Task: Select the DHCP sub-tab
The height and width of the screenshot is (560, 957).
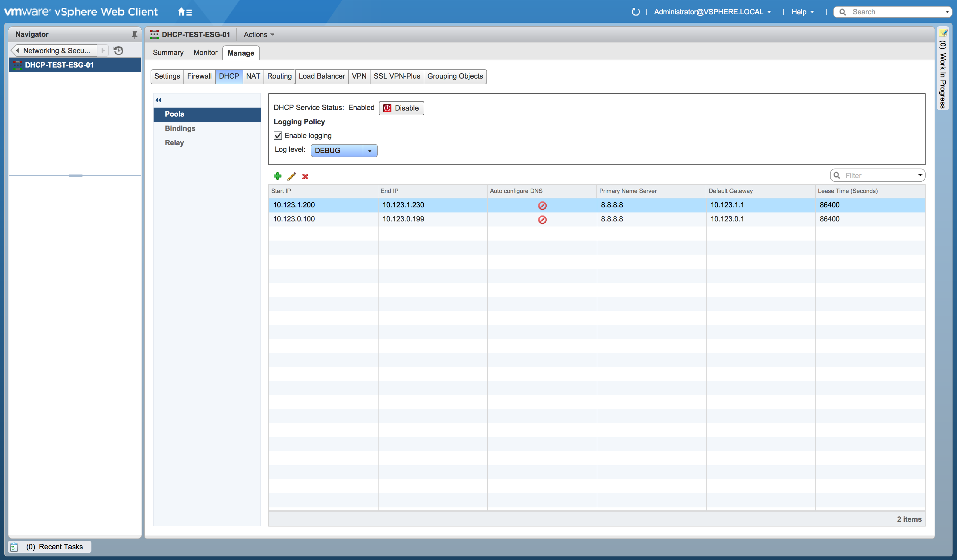Action: (x=229, y=76)
